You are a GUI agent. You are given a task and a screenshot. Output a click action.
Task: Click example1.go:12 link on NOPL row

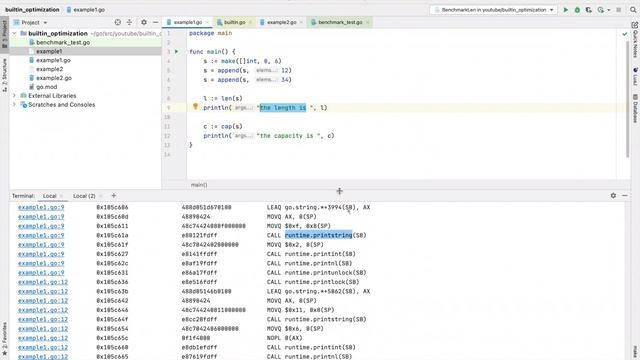coord(43,338)
